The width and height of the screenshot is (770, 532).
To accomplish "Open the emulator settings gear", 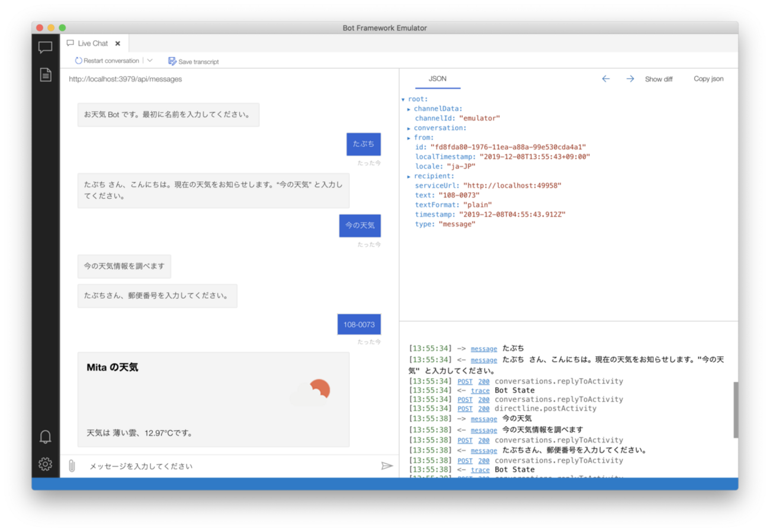I will point(45,464).
